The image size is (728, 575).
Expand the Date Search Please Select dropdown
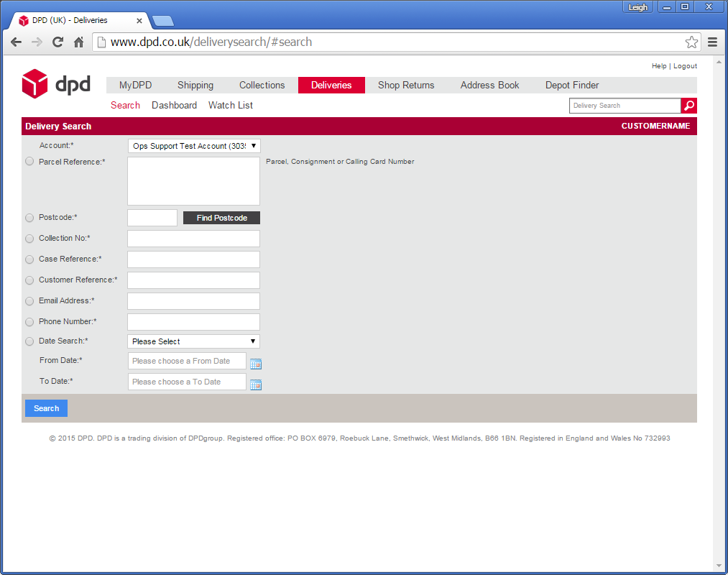click(x=193, y=341)
